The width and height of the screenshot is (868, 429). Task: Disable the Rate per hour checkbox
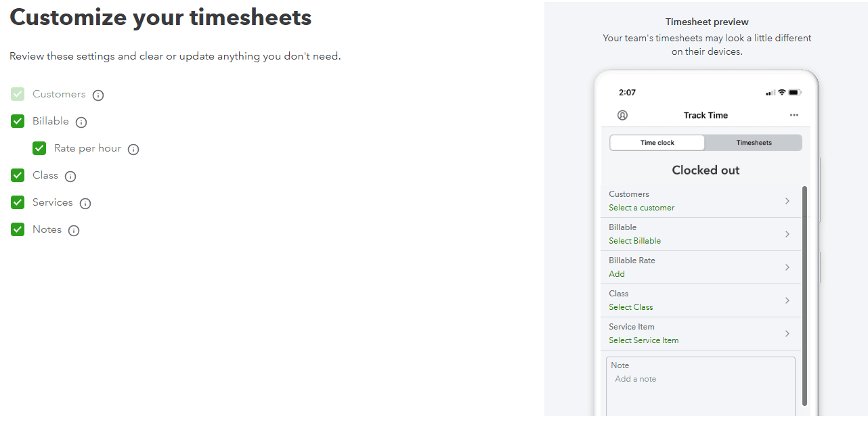pos(39,148)
